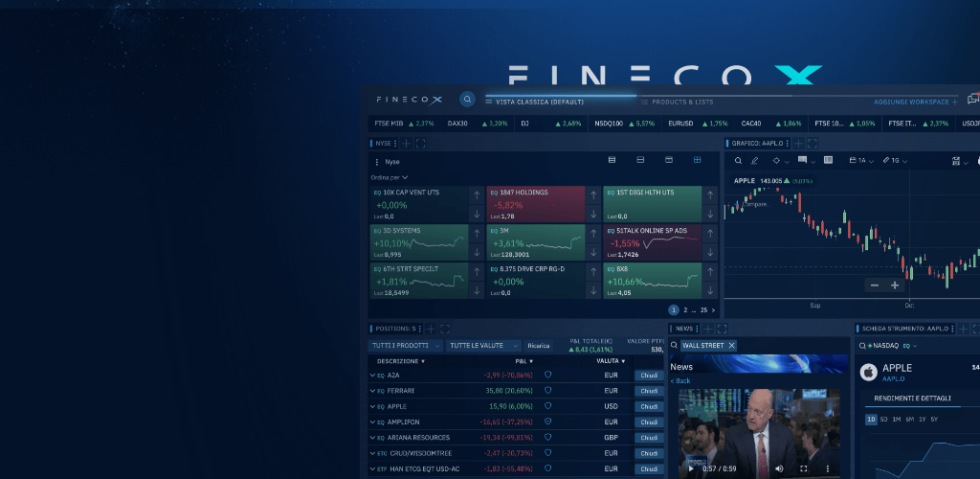The width and height of the screenshot is (980, 479).
Task: Switch Nyse list to two-row view
Action: click(640, 160)
